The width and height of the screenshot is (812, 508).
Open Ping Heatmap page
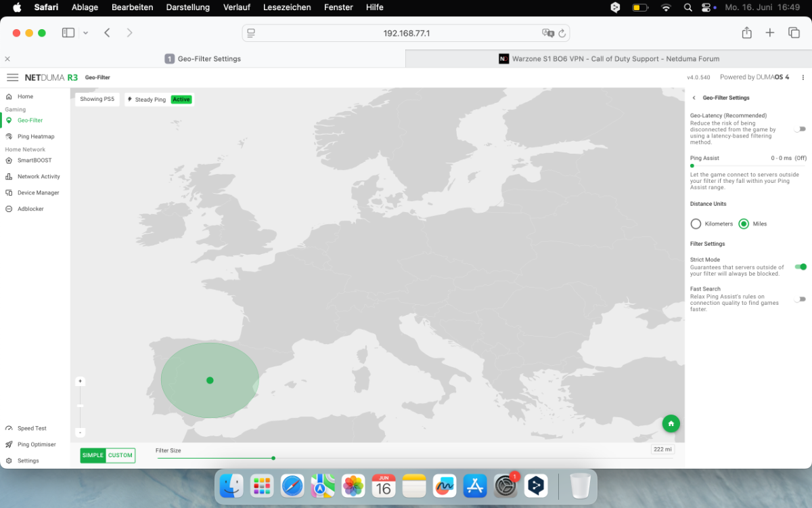[x=36, y=136]
